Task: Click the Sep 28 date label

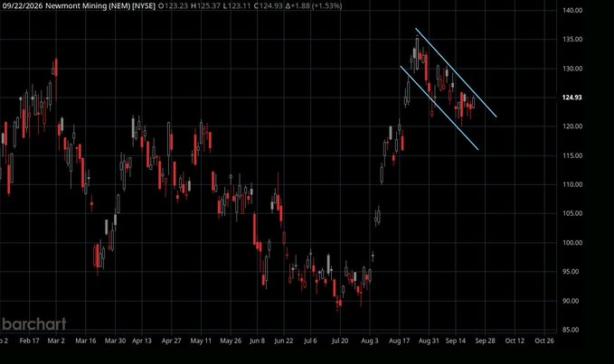Action: (x=486, y=341)
